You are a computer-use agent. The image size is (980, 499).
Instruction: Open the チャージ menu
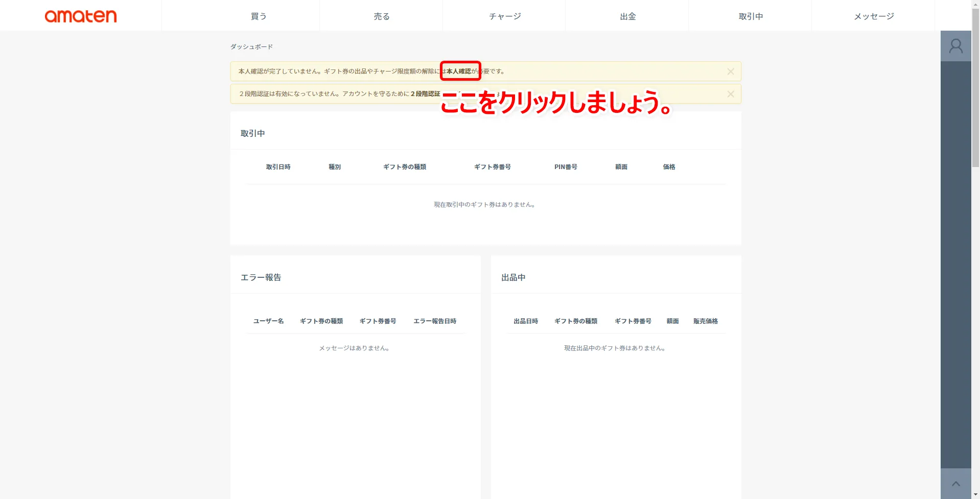pyautogui.click(x=505, y=16)
